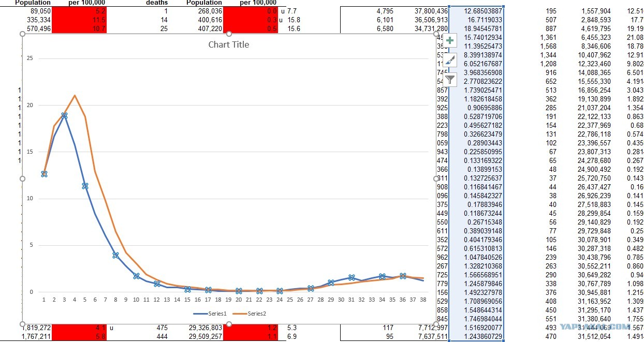This screenshot has height=342, width=644.
Task: Select cell with value 1.566568951
Action: 477,275
